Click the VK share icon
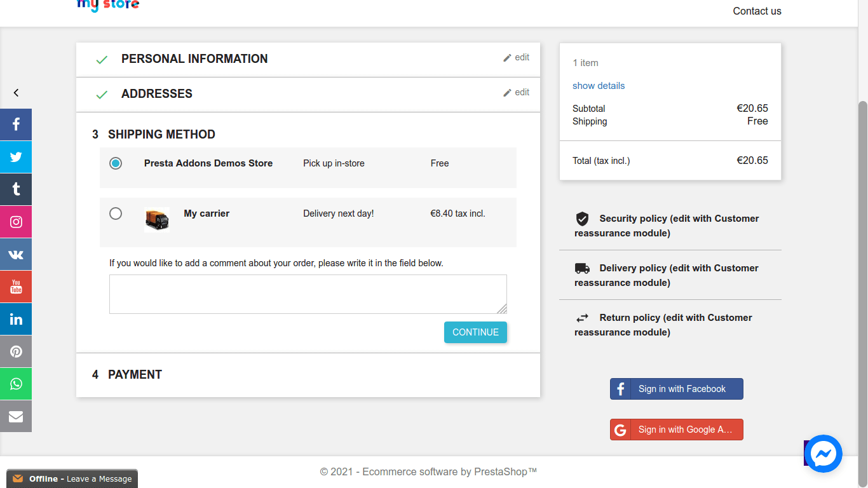 tap(16, 254)
